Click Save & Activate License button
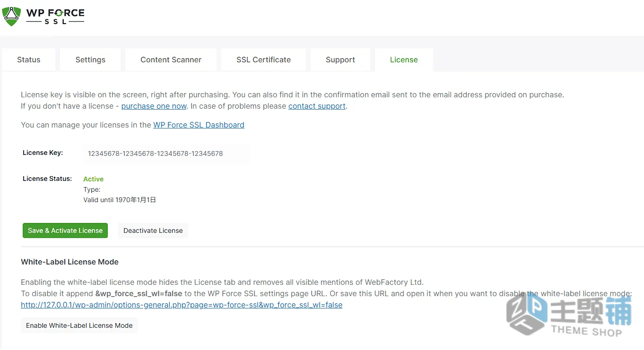 (x=65, y=230)
